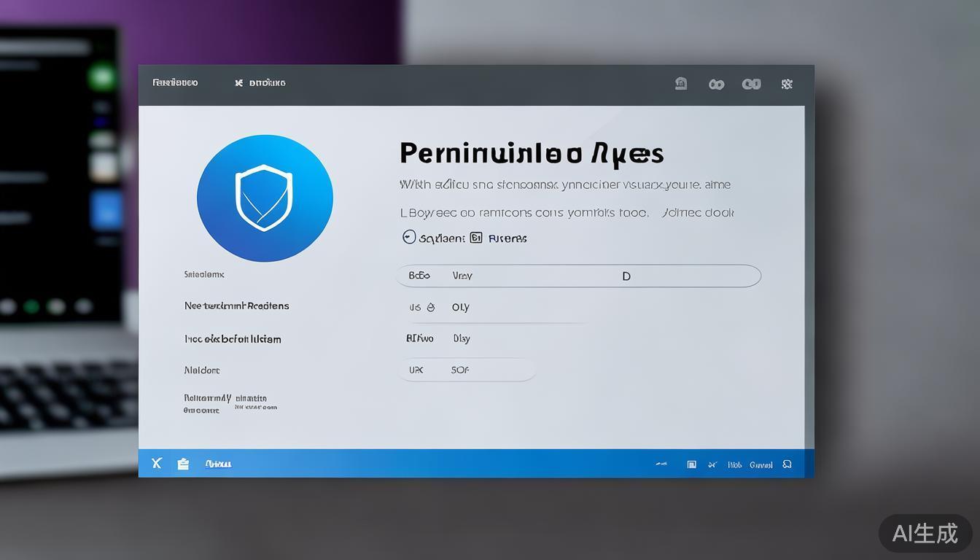Open the settings gear in the top-right corner
This screenshot has width=980, height=560.
[787, 84]
